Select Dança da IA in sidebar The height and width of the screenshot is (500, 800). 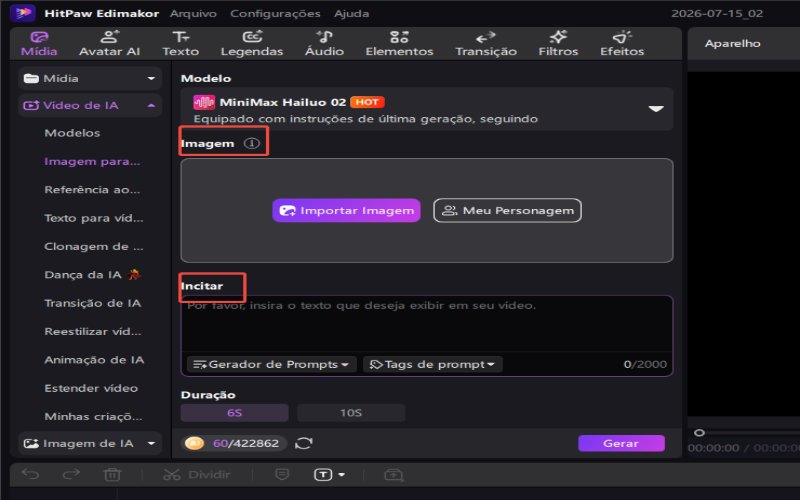click(x=92, y=274)
